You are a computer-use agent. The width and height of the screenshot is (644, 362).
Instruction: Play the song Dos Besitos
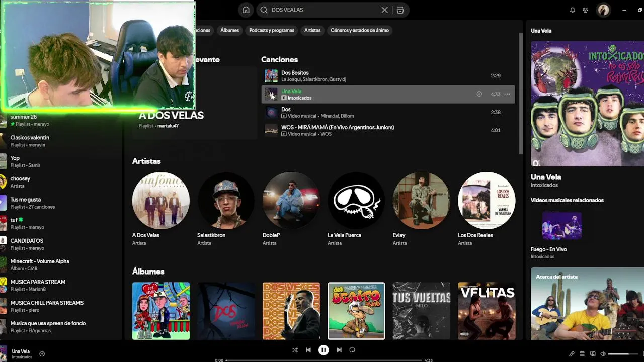[x=388, y=76]
